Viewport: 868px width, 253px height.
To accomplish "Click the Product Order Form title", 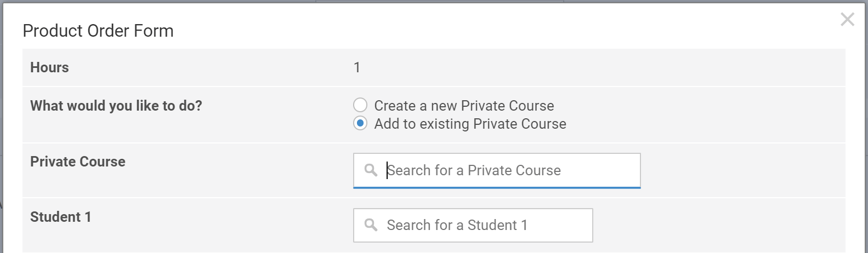I will pyautogui.click(x=98, y=31).
